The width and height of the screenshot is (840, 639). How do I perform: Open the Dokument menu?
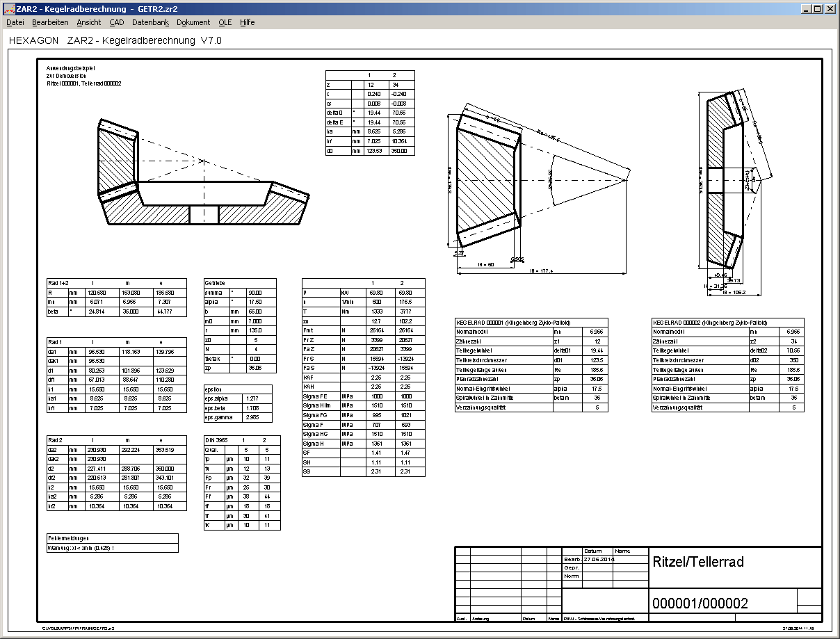193,22
